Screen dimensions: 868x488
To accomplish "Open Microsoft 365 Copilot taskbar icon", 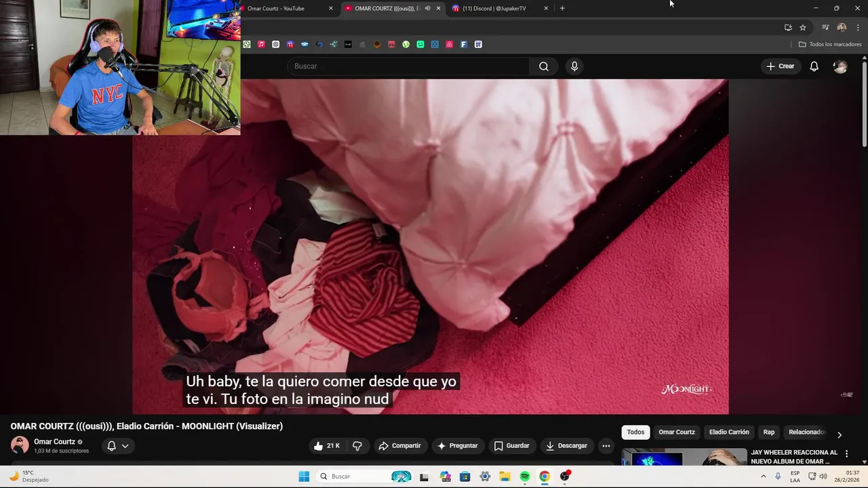I will tap(445, 476).
